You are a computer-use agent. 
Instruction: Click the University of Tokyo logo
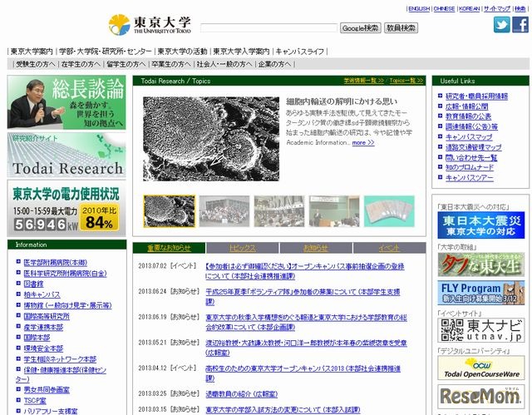click(150, 25)
